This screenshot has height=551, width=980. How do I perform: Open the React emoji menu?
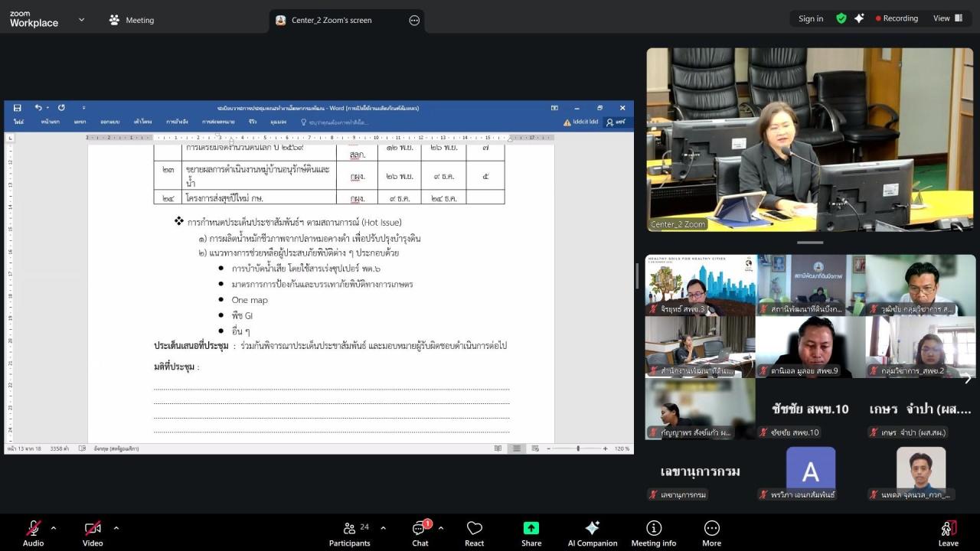[x=474, y=533]
